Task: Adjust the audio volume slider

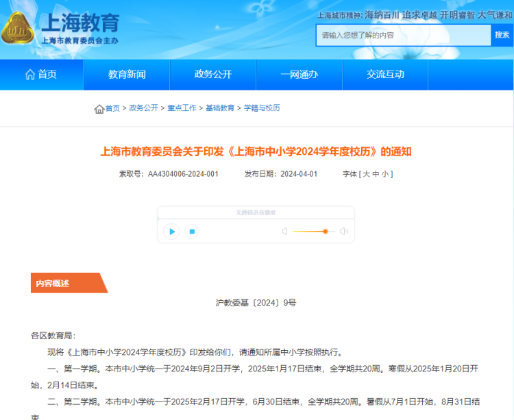Action: pos(325,232)
